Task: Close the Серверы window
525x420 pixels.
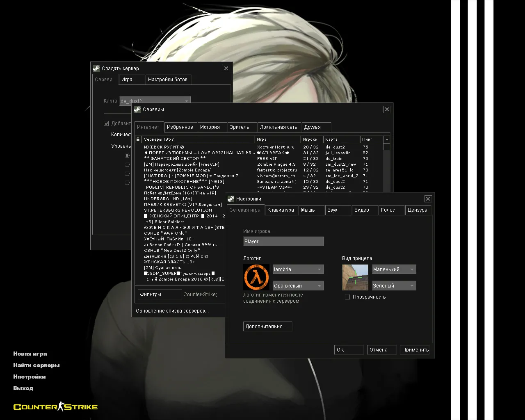Action: click(x=387, y=110)
